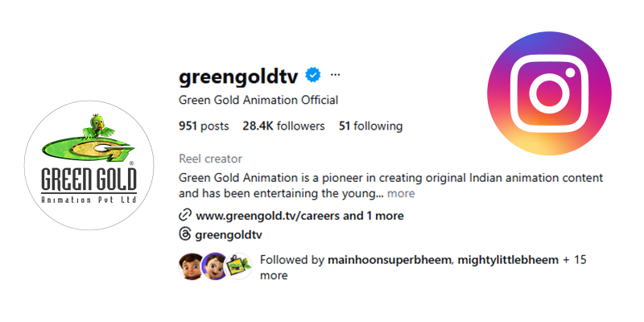Viewport: 644px width, 322px height.
Task: Open the www.greengold.tv/careers link
Action: pyautogui.click(x=268, y=216)
